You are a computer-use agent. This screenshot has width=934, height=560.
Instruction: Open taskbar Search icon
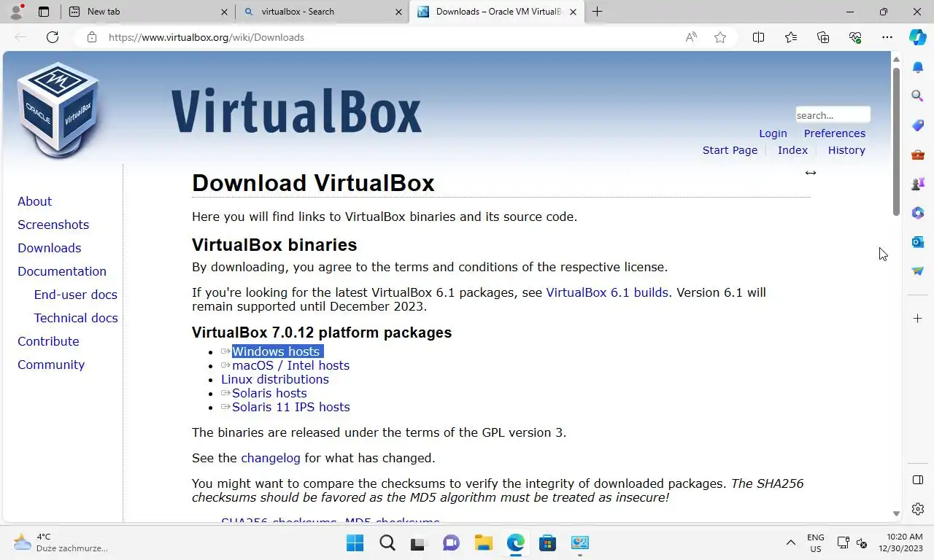tap(387, 542)
